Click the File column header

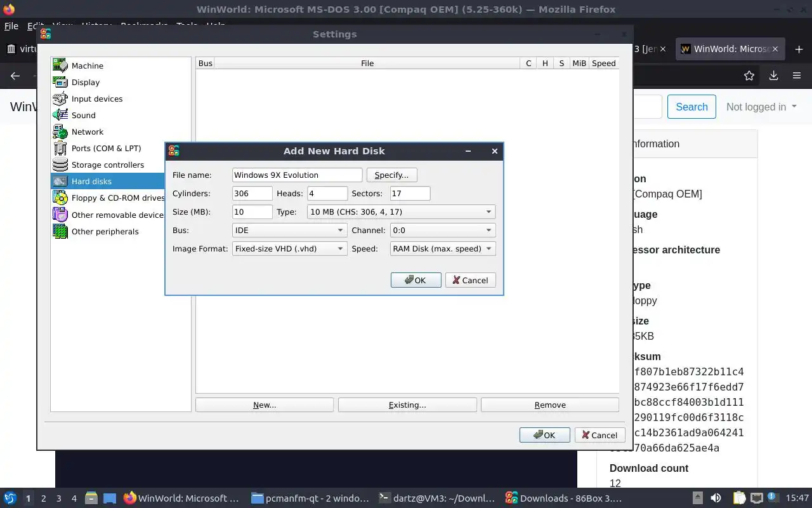tap(367, 63)
